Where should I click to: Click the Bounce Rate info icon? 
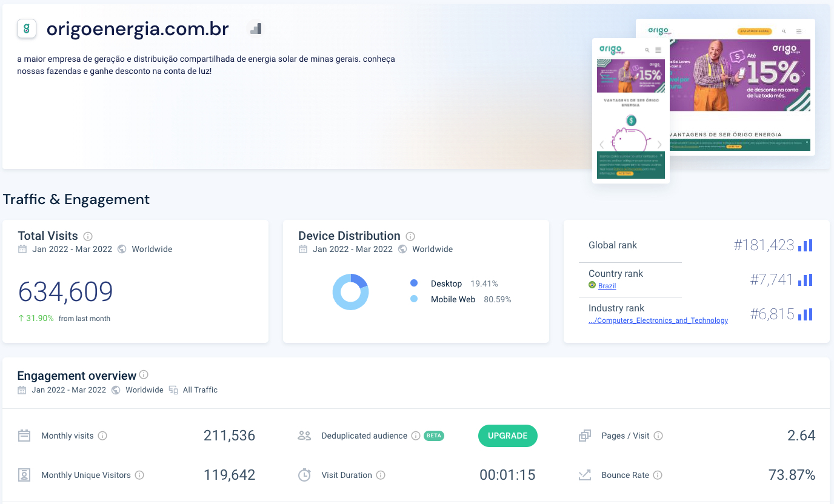pyautogui.click(x=658, y=475)
